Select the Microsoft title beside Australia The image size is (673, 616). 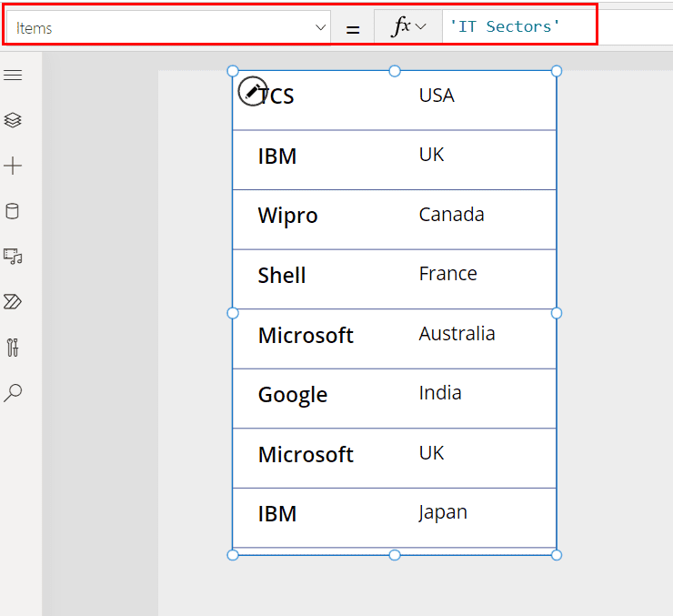(306, 335)
